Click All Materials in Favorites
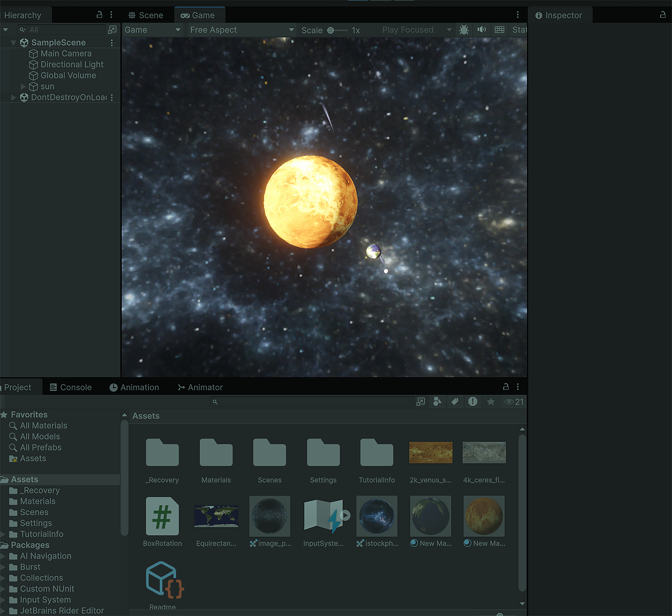This screenshot has height=616, width=672. 43,426
